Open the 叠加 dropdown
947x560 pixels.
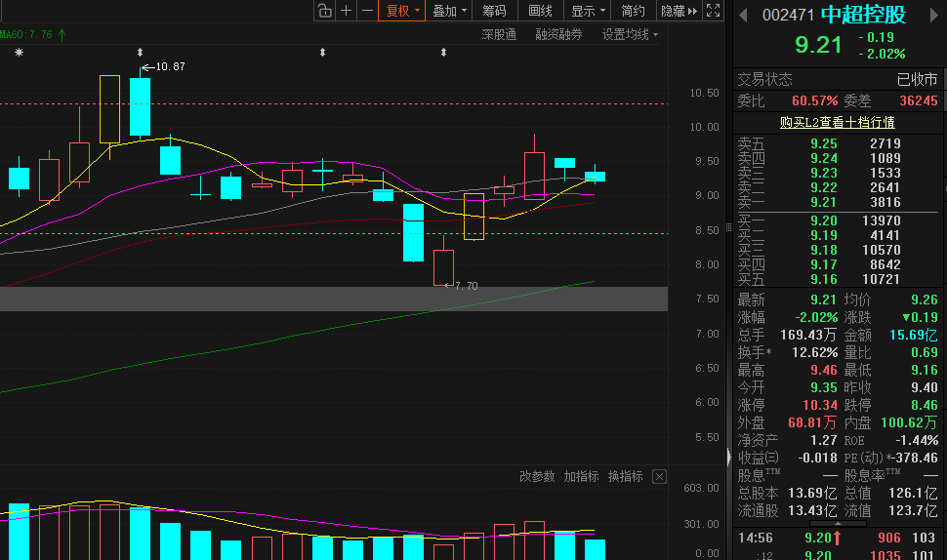(x=449, y=11)
